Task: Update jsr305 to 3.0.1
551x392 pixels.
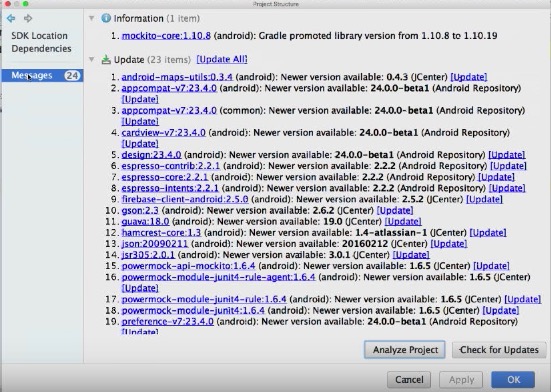Action: [411, 255]
